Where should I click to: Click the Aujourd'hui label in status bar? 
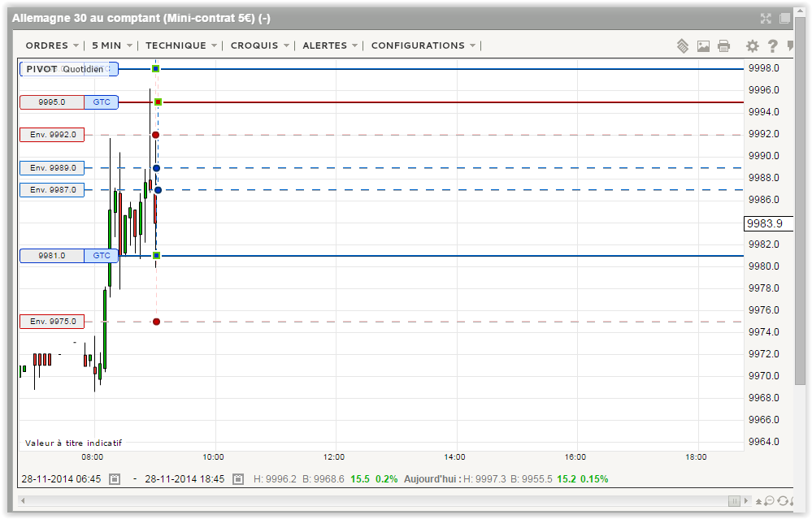tap(432, 479)
